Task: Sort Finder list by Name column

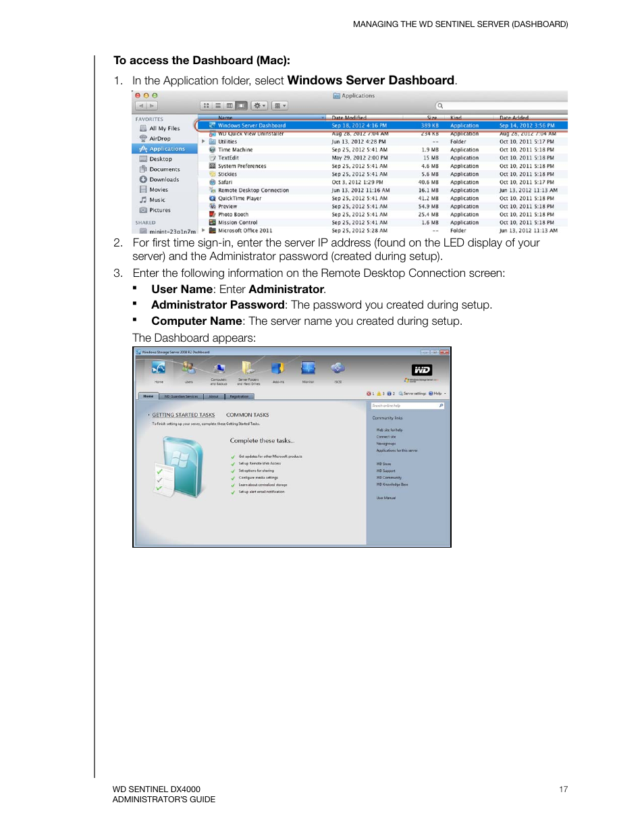Action: pyautogui.click(x=262, y=118)
